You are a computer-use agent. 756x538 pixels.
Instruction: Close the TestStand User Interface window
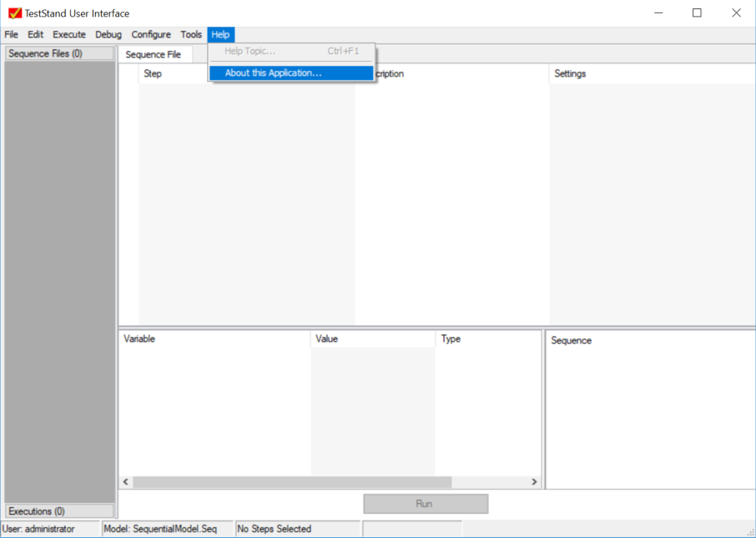click(736, 13)
